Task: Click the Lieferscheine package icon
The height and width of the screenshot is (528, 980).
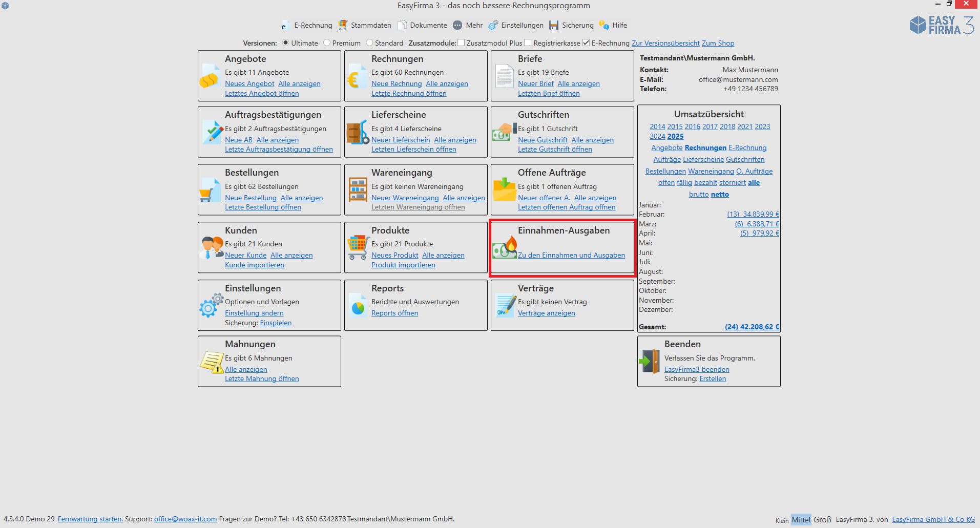Action: pos(357,133)
